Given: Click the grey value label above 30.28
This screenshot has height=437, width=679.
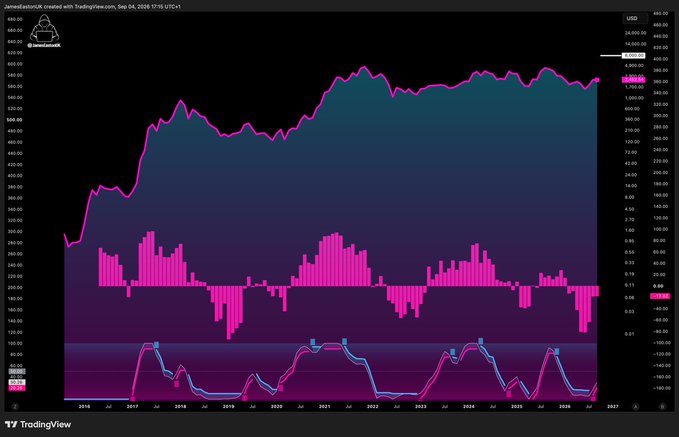Looking at the screenshot, I should coord(17,372).
